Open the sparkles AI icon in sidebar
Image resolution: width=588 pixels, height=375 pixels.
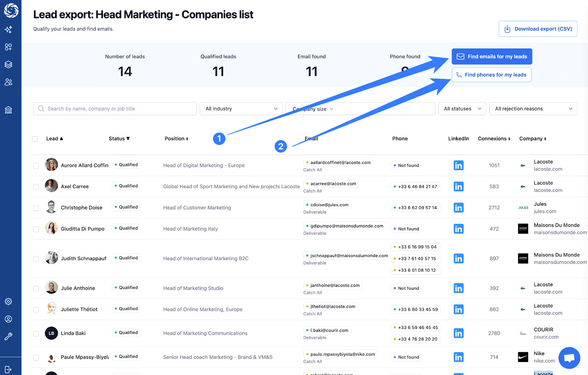8,29
